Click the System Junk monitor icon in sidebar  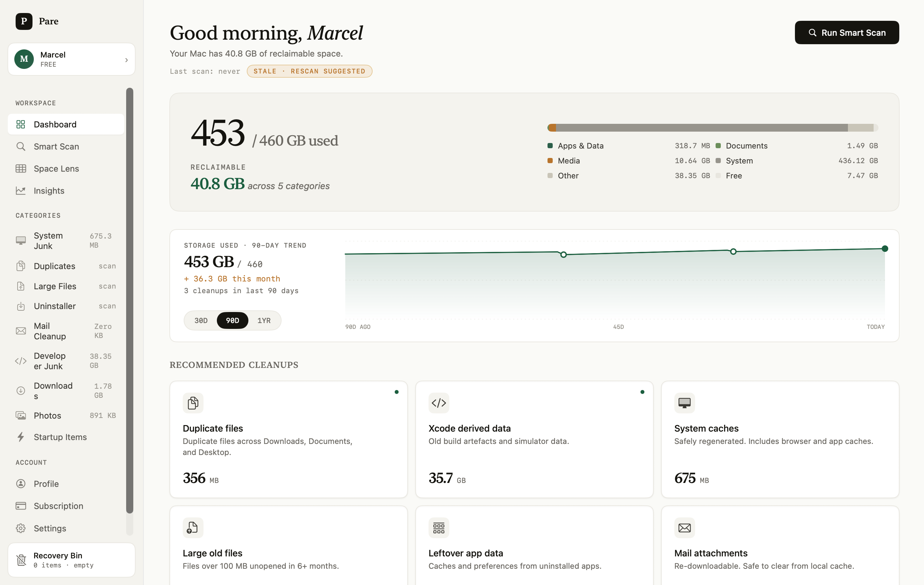(x=21, y=240)
